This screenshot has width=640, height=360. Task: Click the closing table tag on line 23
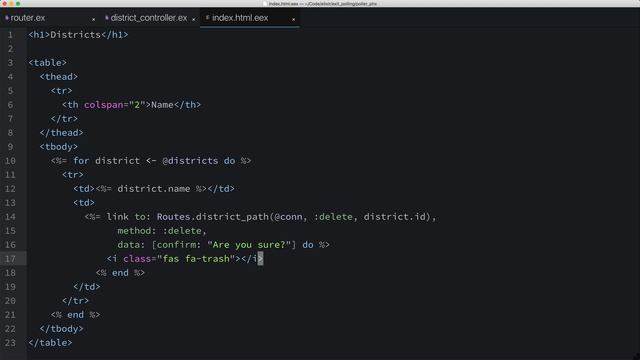click(x=50, y=343)
